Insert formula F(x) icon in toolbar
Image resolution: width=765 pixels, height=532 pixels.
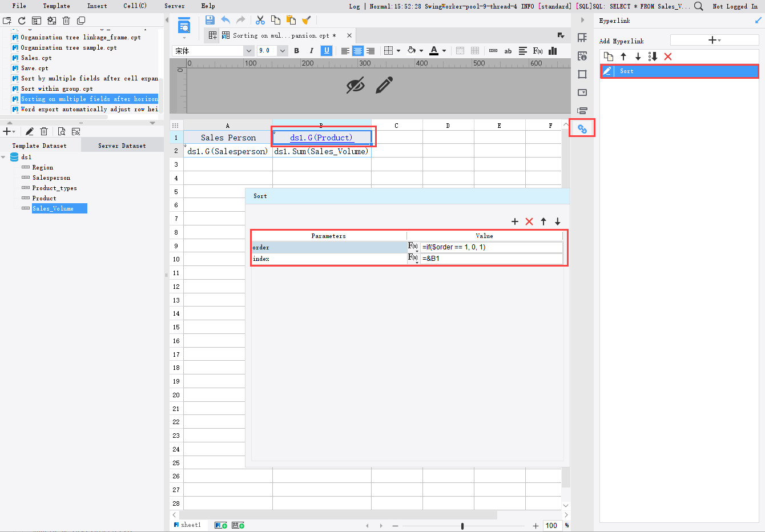tap(538, 51)
